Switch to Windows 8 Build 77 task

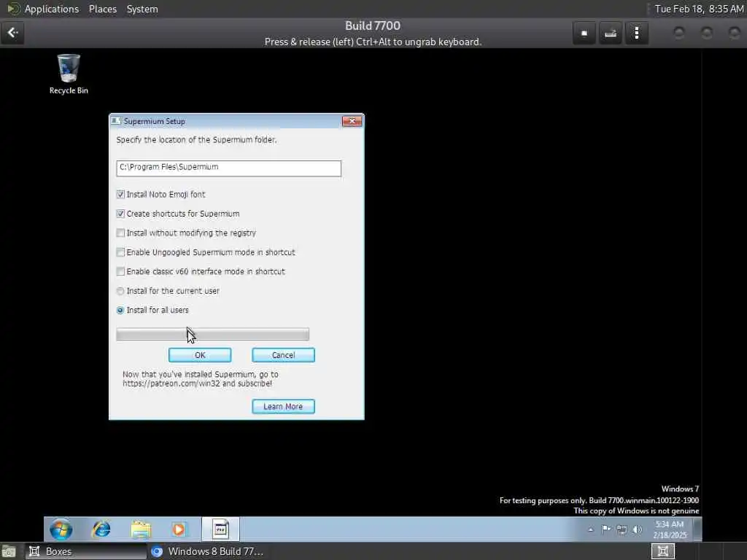207,551
